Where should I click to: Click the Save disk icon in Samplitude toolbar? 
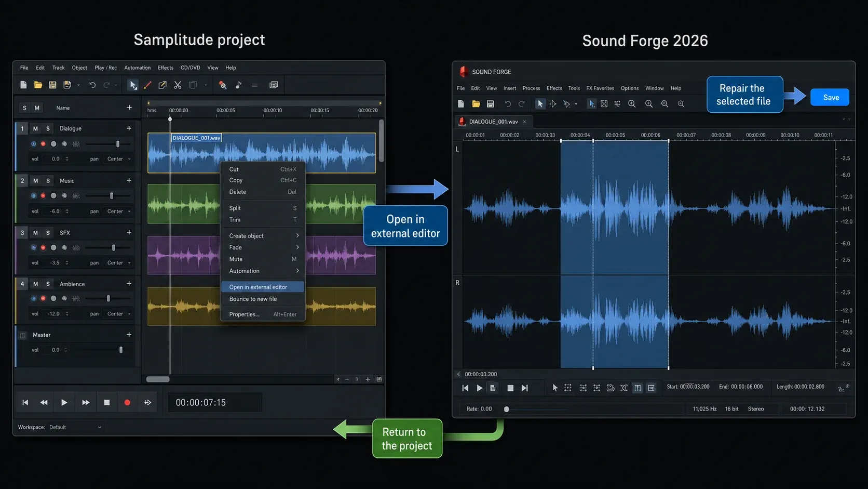(x=52, y=85)
